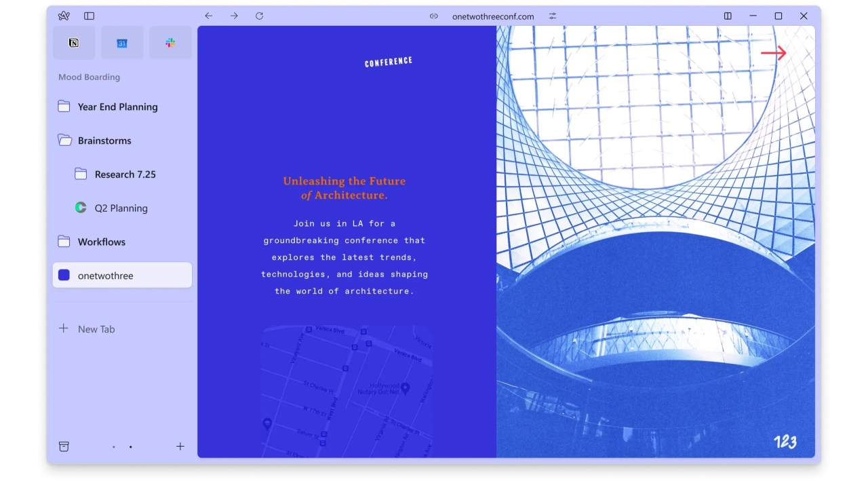
Task: Reload the current page
Action: pyautogui.click(x=259, y=16)
